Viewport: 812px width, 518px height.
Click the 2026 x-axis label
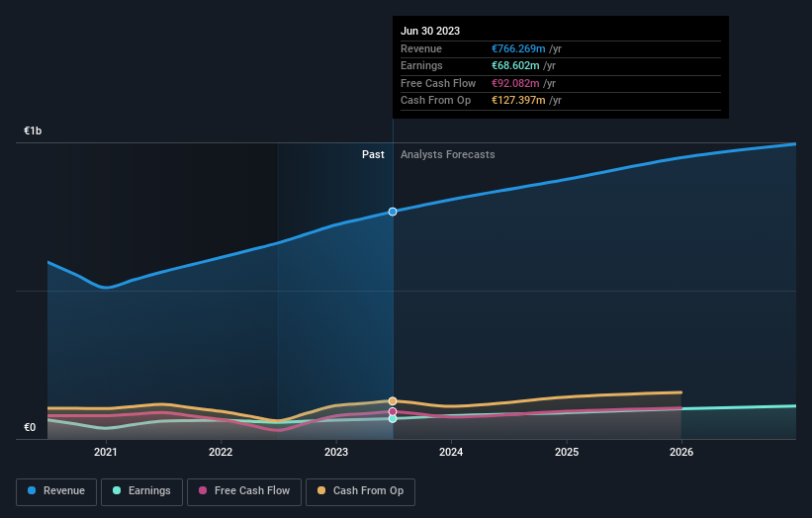[x=681, y=452]
